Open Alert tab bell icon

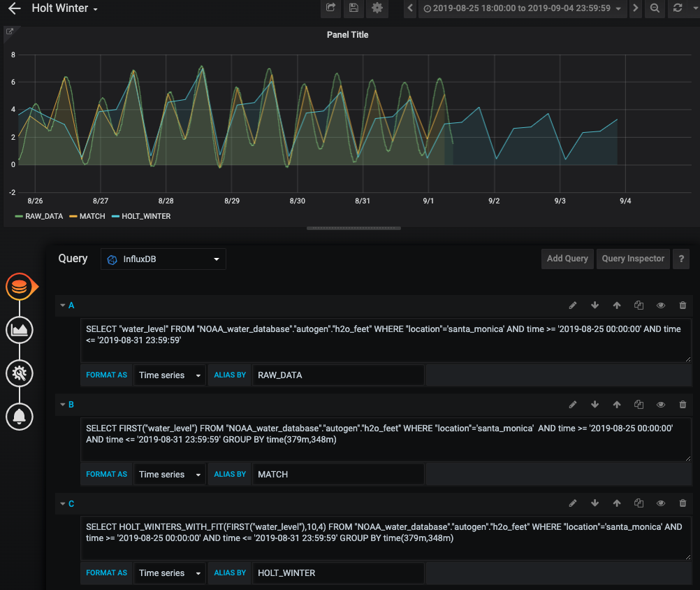tap(19, 417)
